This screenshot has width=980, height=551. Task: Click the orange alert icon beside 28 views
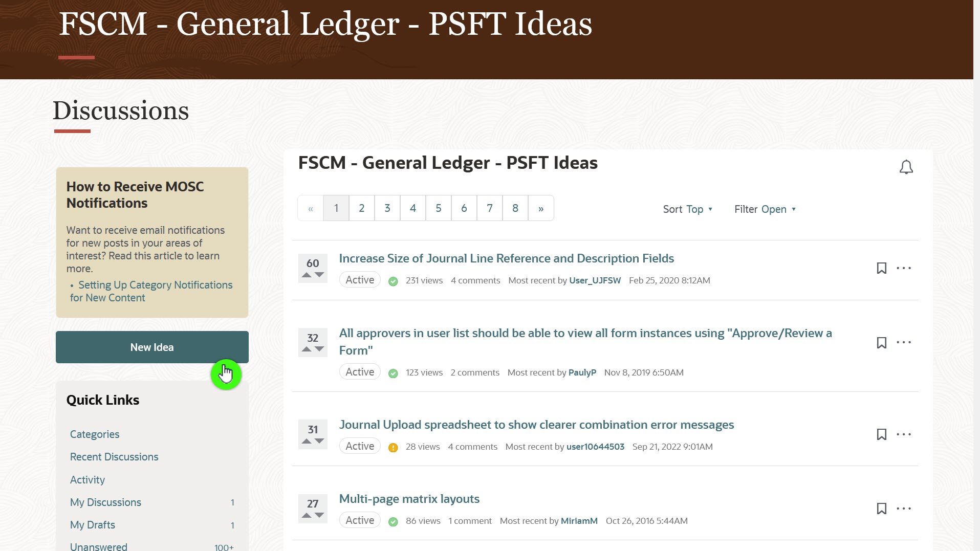tap(393, 447)
